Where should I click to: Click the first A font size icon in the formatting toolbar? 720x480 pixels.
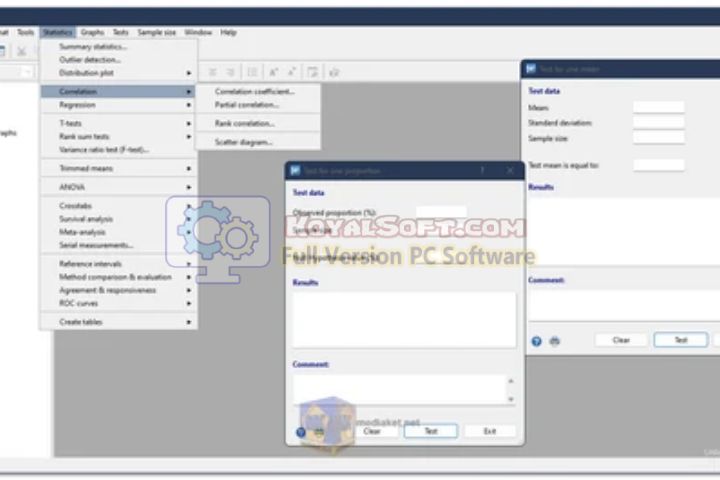[x=273, y=72]
